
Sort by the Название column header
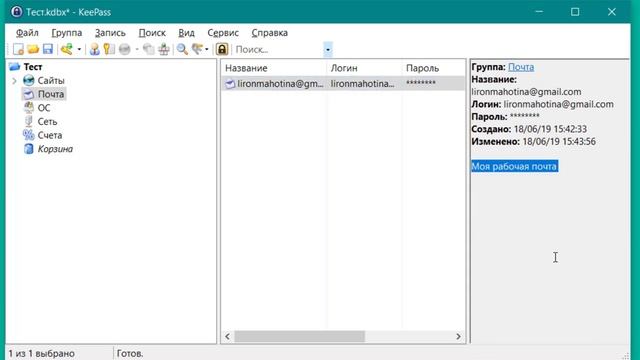coord(274,68)
